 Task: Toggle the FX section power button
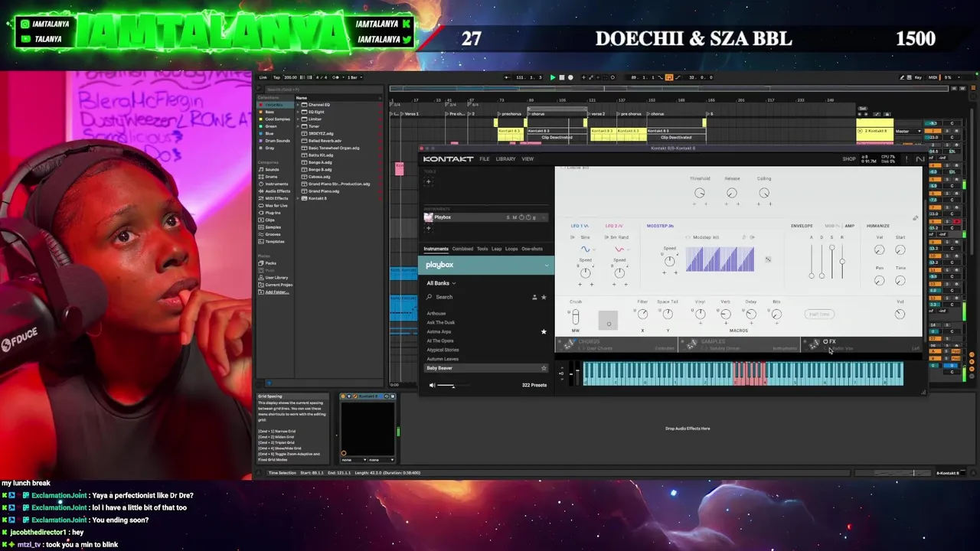pyautogui.click(x=825, y=341)
